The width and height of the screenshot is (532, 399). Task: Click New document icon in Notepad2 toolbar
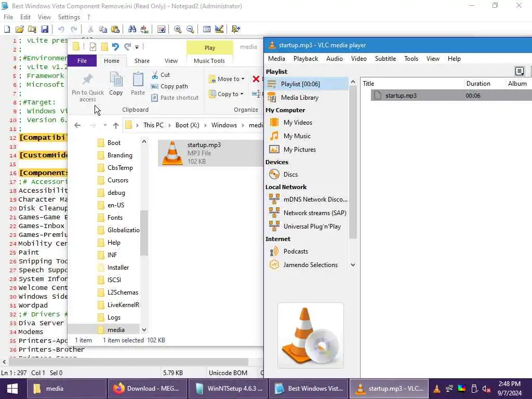[x=7, y=29]
